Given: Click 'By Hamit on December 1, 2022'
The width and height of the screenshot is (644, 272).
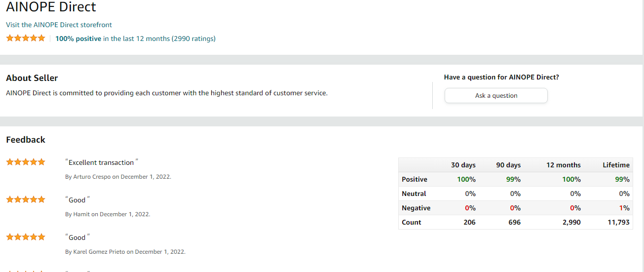Looking at the screenshot, I should pos(108,214).
